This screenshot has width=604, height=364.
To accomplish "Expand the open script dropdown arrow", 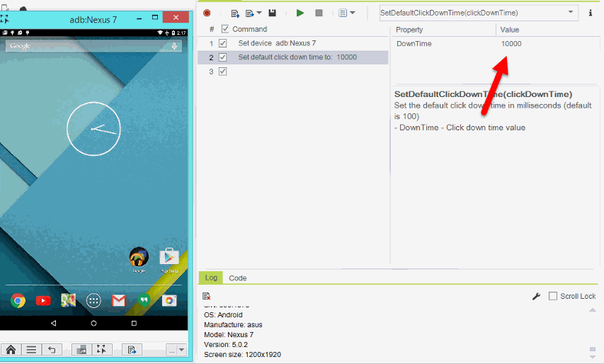I will tap(258, 13).
